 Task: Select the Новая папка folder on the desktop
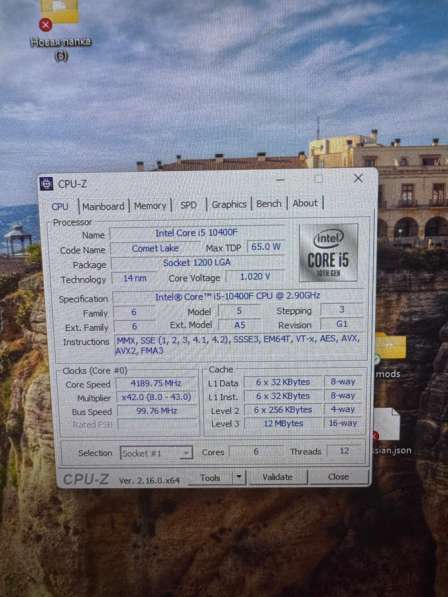(x=60, y=29)
